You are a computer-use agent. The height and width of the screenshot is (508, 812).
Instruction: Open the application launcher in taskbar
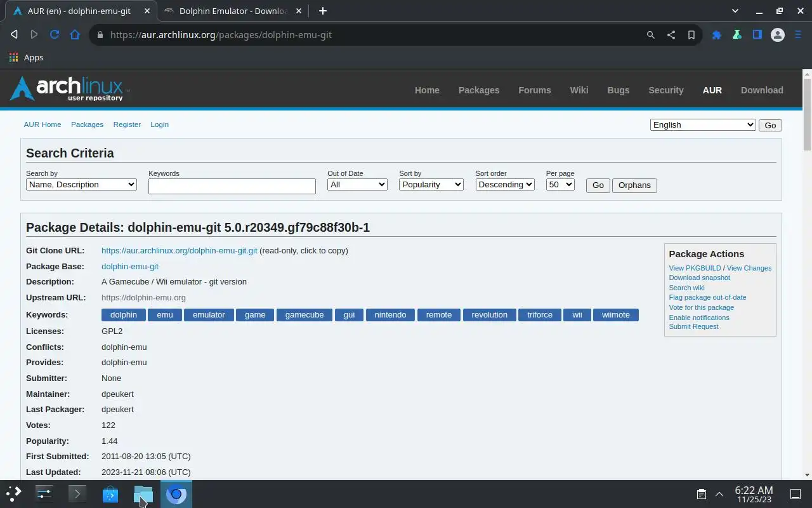[x=14, y=493]
